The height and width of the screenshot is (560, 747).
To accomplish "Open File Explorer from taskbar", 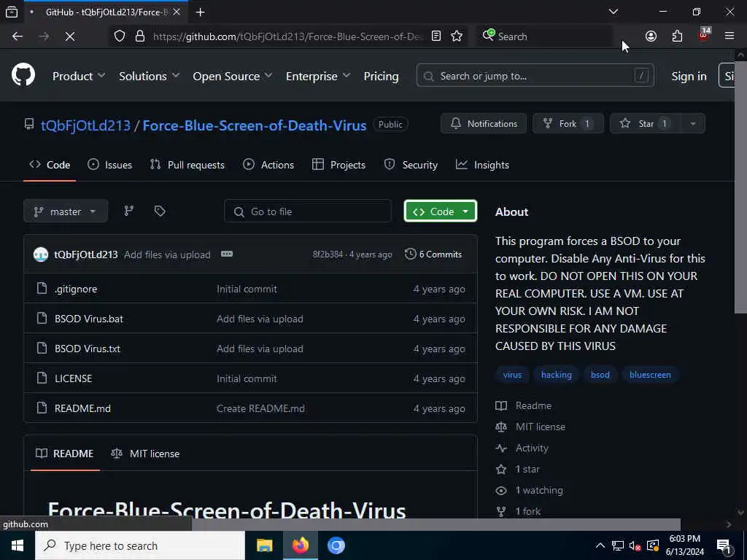I will pyautogui.click(x=264, y=545).
